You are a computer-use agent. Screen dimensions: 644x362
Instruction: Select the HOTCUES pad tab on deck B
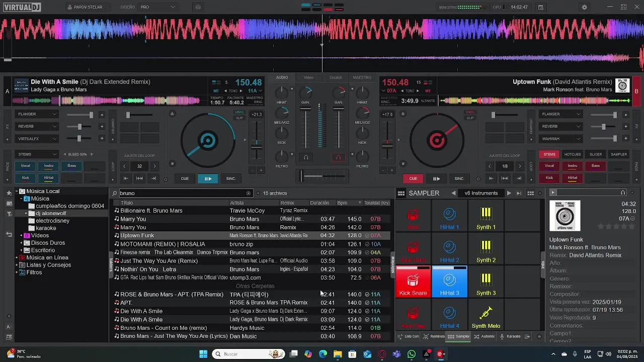point(573,154)
